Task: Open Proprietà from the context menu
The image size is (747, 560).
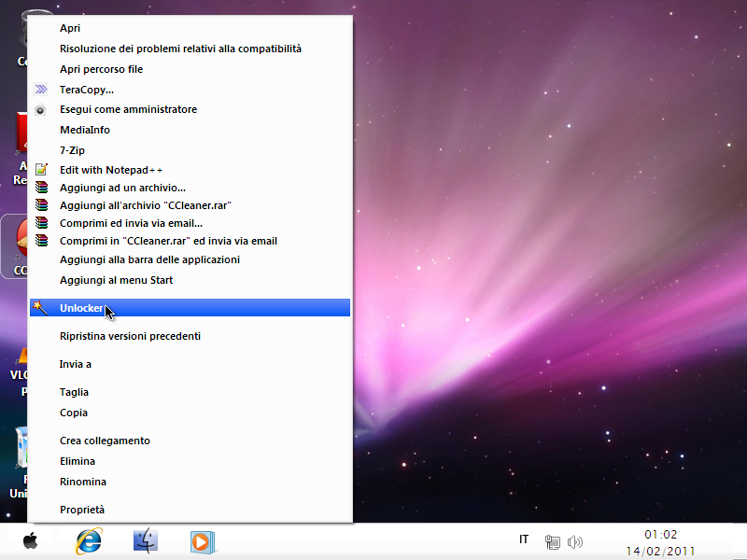Action: click(x=190, y=510)
